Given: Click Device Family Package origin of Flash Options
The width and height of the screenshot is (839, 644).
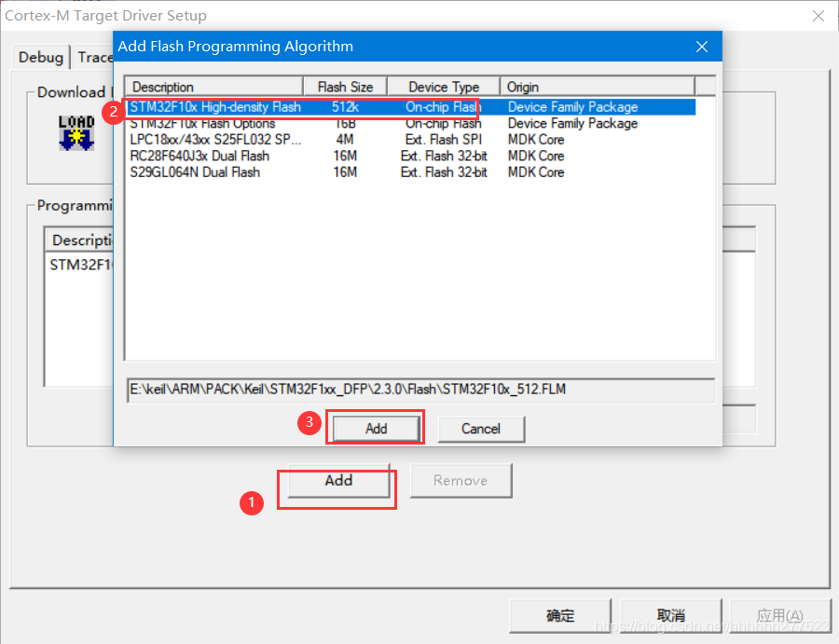Looking at the screenshot, I should [x=572, y=124].
